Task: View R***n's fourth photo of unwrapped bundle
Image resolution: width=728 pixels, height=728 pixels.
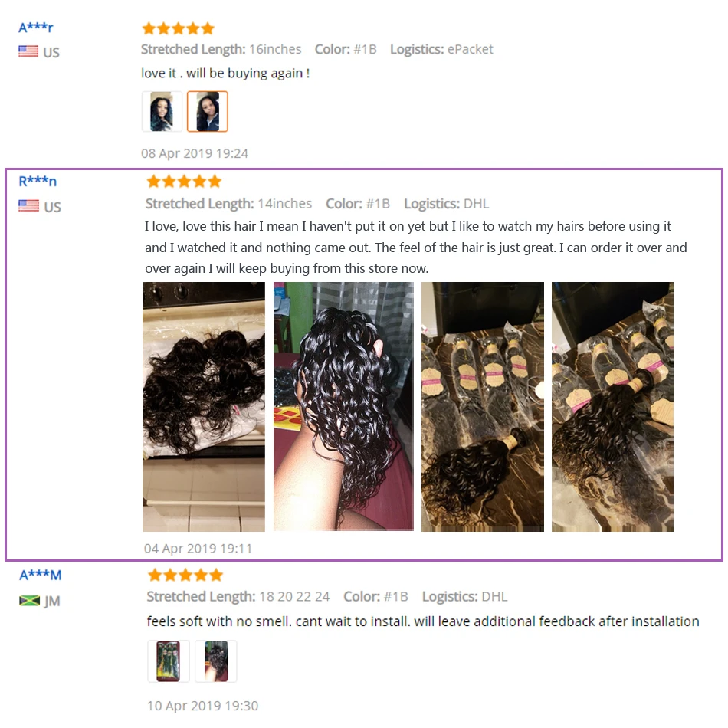Action: pyautogui.click(x=612, y=407)
